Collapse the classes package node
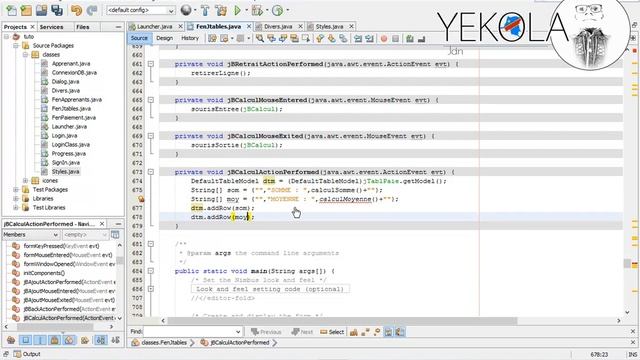This screenshot has width=640, height=360. 25,54
